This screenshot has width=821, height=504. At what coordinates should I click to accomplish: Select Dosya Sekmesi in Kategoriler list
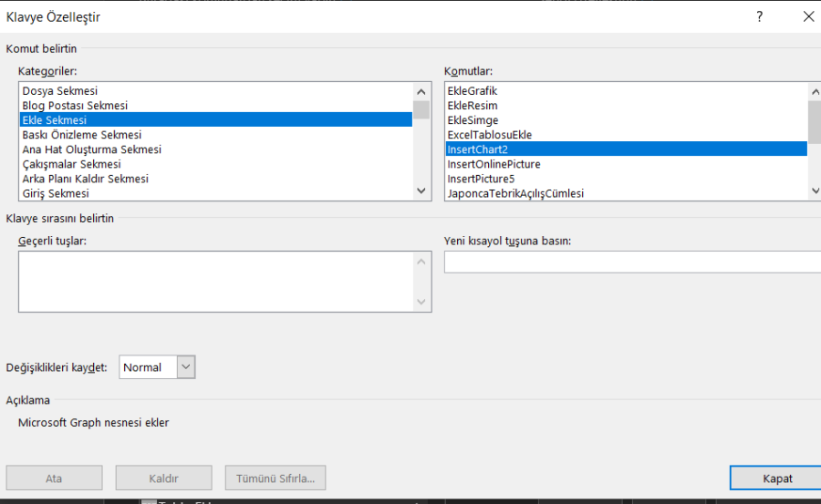point(60,91)
